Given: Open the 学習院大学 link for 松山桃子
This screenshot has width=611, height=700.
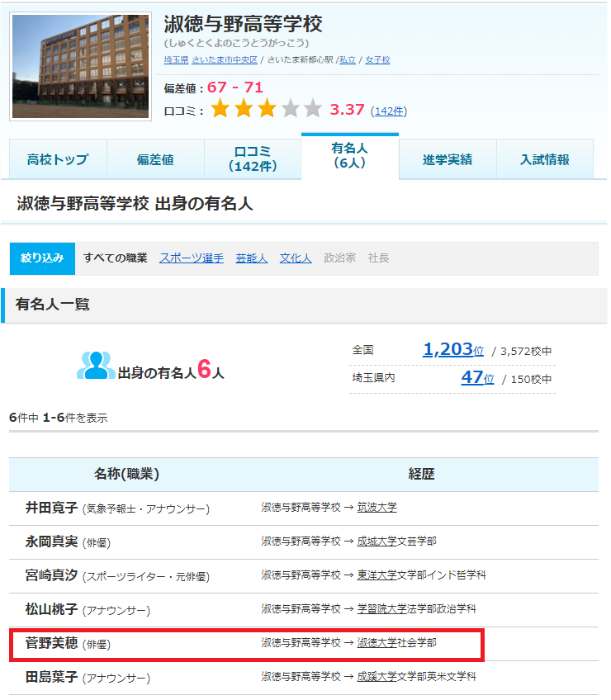Looking at the screenshot, I should pyautogui.click(x=381, y=609).
